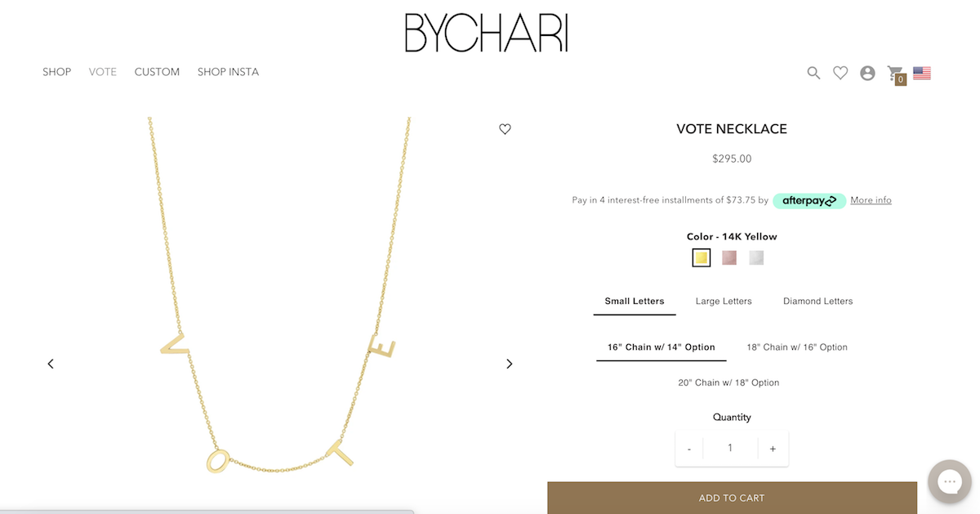This screenshot has height=514, width=980.
Task: Click the BYCHARI logo
Action: (487, 33)
